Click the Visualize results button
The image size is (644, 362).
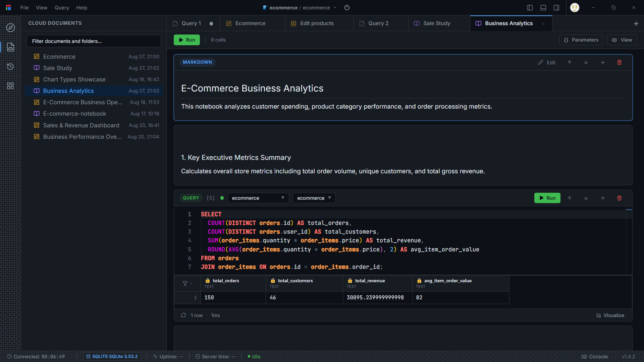(x=610, y=315)
